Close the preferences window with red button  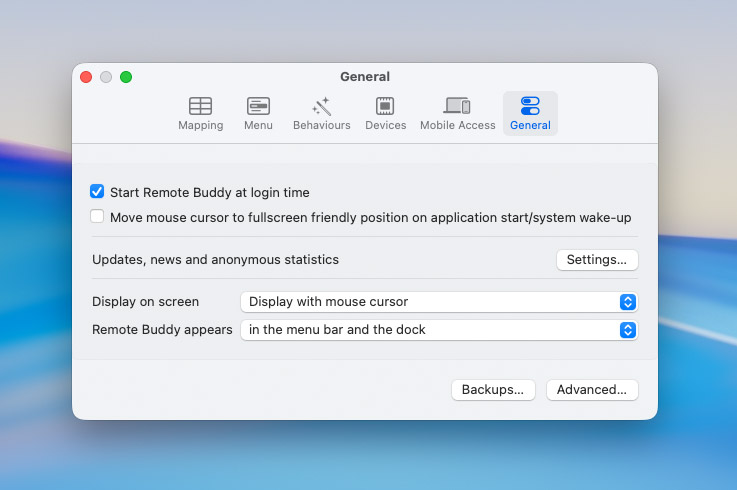click(x=86, y=77)
